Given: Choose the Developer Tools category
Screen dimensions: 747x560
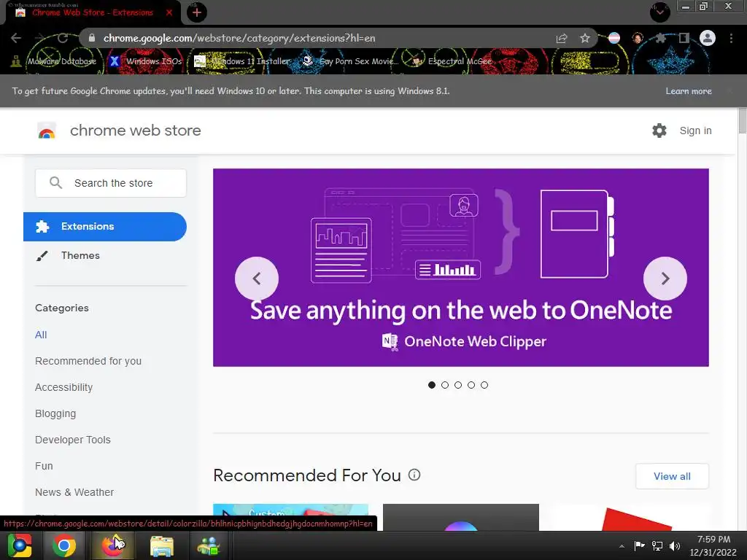Looking at the screenshot, I should click(x=73, y=440).
